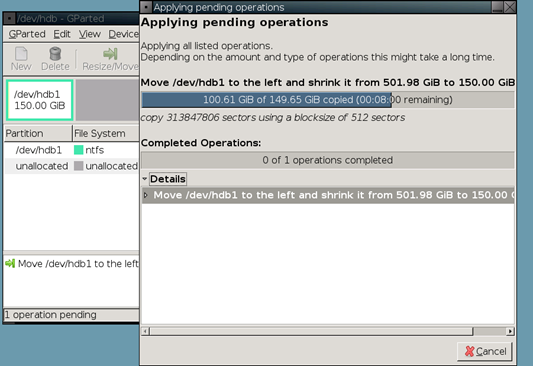The width and height of the screenshot is (533, 366).
Task: Click the scrollbar right arrow in details
Action: (x=510, y=331)
